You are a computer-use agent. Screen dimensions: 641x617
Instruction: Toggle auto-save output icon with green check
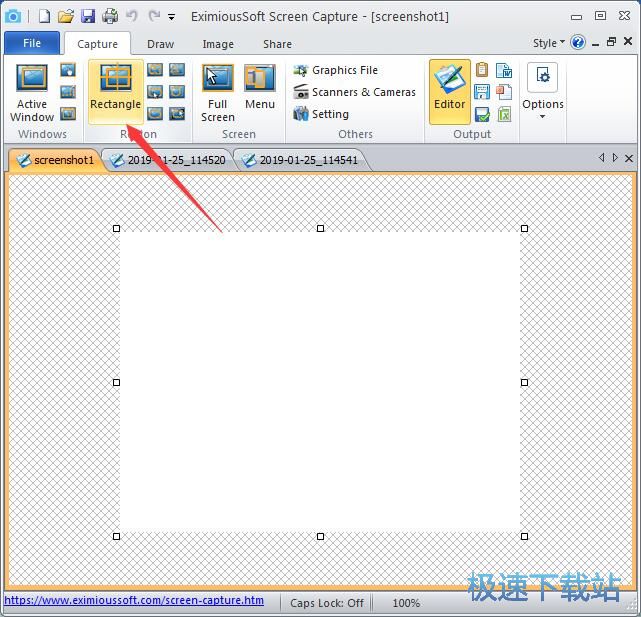tap(482, 114)
